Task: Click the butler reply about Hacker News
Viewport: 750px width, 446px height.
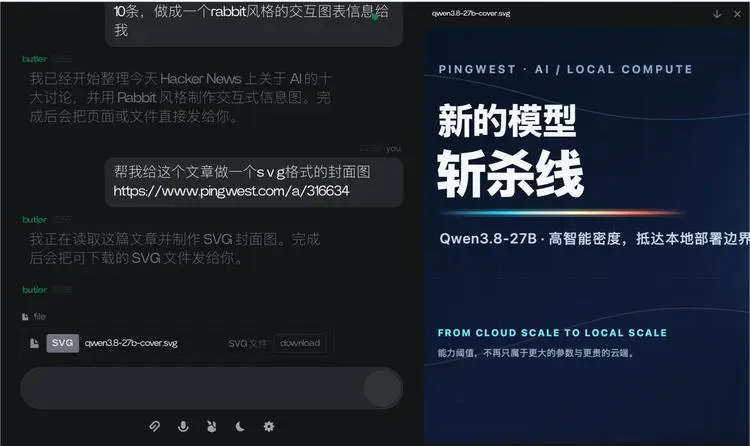Action: tap(180, 97)
